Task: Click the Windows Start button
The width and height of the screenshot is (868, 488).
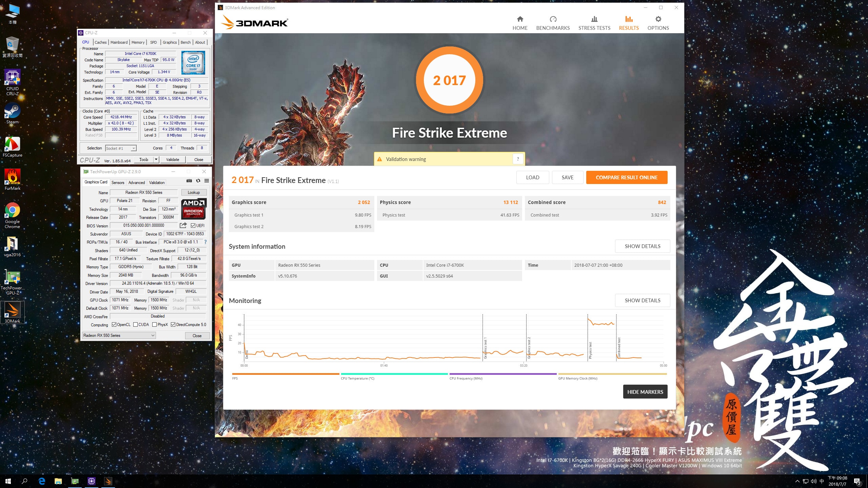Action: (x=8, y=481)
